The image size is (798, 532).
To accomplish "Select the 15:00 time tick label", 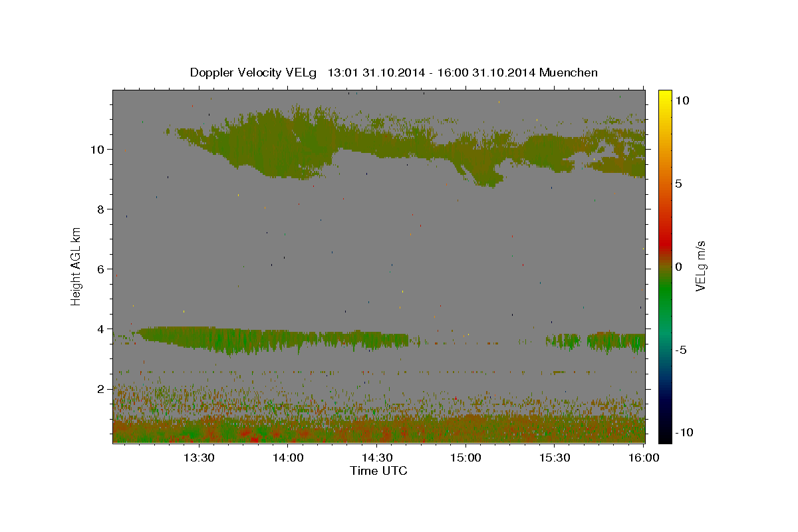I will pyautogui.click(x=465, y=458).
